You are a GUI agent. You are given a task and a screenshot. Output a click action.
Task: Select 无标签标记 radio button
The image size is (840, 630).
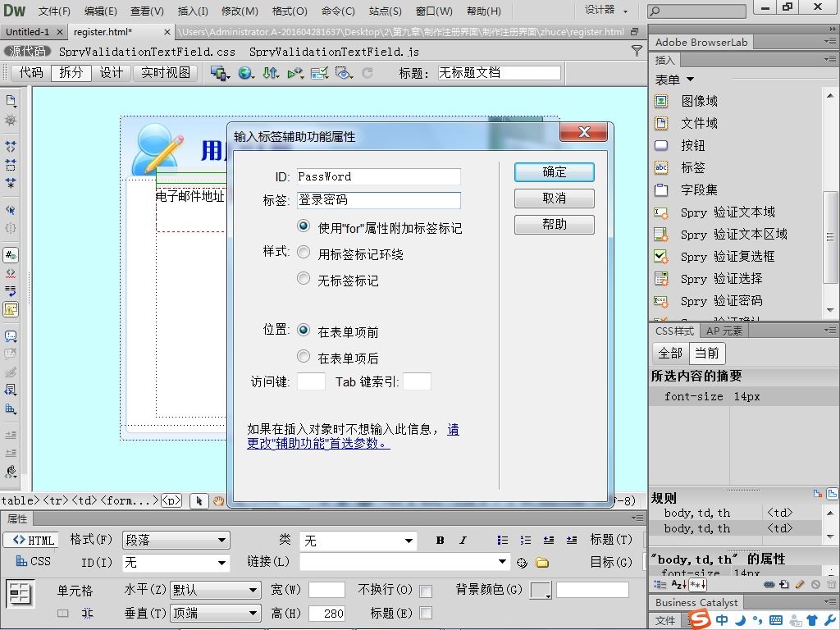[304, 278]
